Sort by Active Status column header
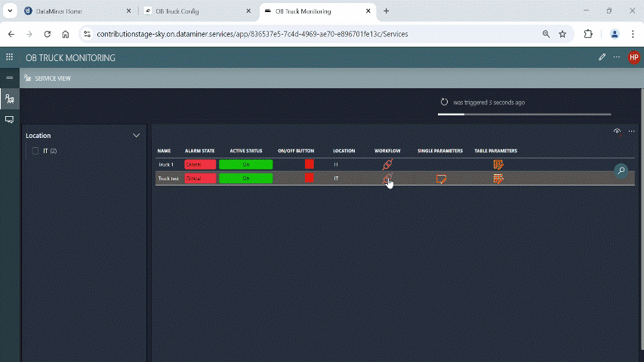This screenshot has height=362, width=644. click(x=245, y=151)
